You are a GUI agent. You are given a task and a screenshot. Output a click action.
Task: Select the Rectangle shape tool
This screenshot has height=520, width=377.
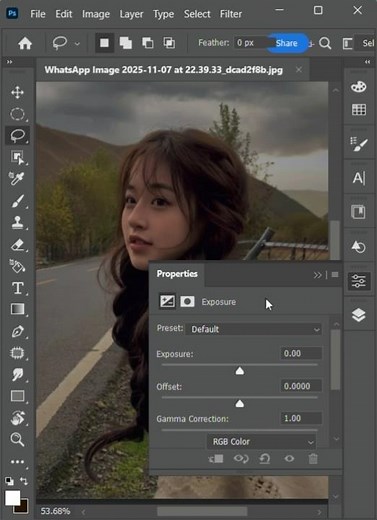pos(17,396)
